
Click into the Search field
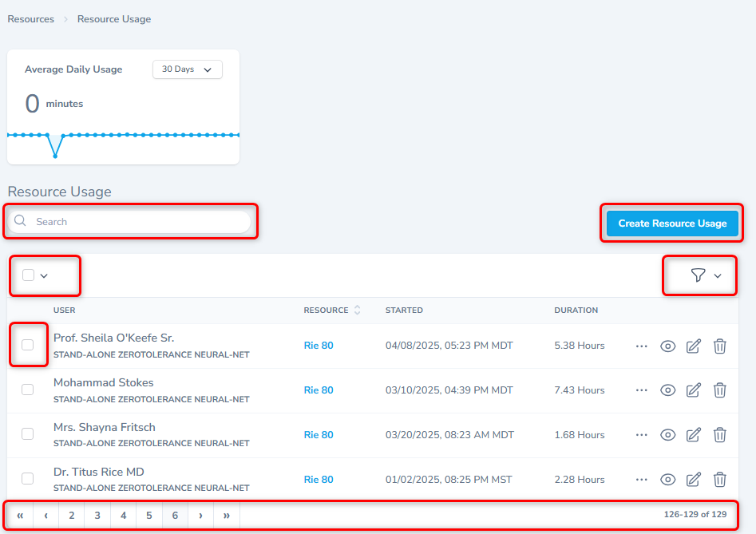coord(136,222)
